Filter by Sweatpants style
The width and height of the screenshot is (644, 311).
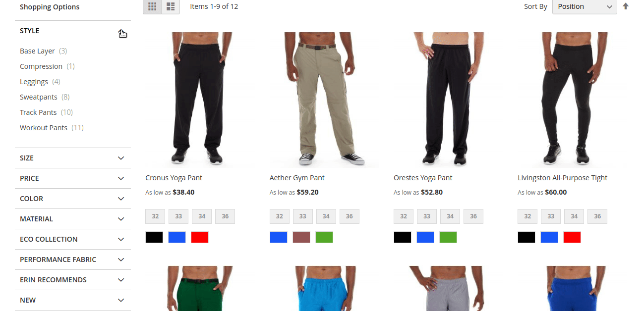[x=39, y=97]
